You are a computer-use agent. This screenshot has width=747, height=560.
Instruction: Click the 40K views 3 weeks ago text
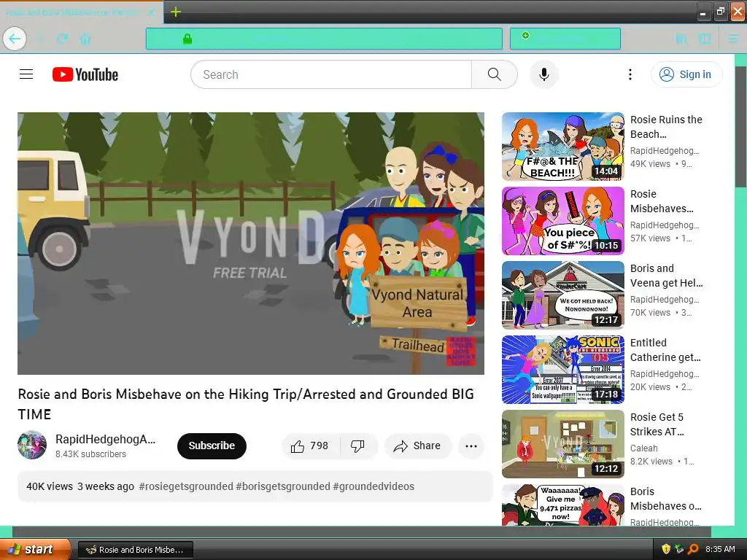(x=80, y=486)
